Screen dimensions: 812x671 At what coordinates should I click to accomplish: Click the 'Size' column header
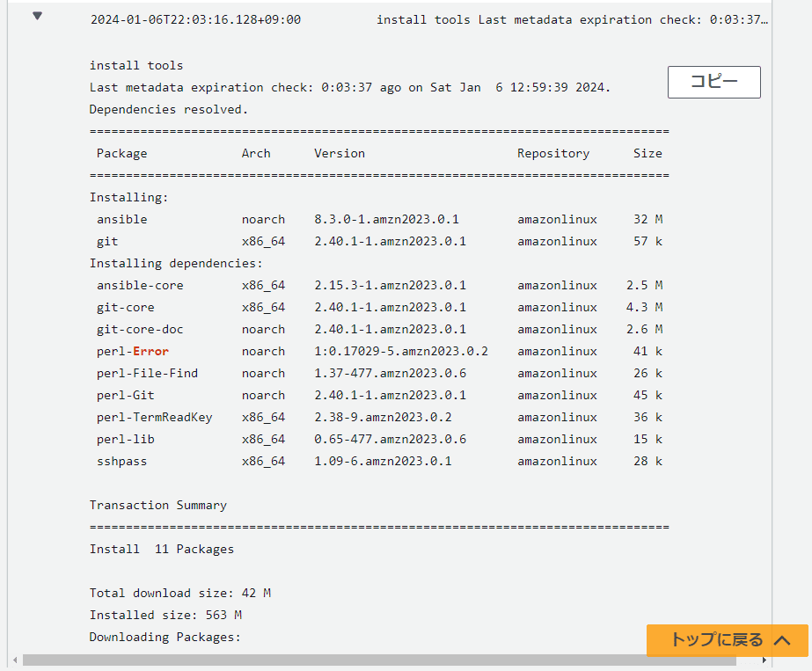coord(647,154)
